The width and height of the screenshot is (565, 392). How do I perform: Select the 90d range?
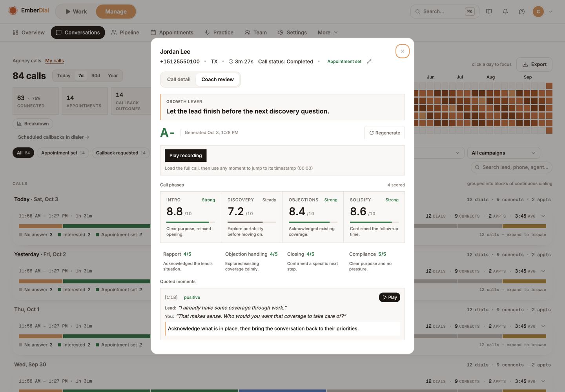tap(96, 76)
